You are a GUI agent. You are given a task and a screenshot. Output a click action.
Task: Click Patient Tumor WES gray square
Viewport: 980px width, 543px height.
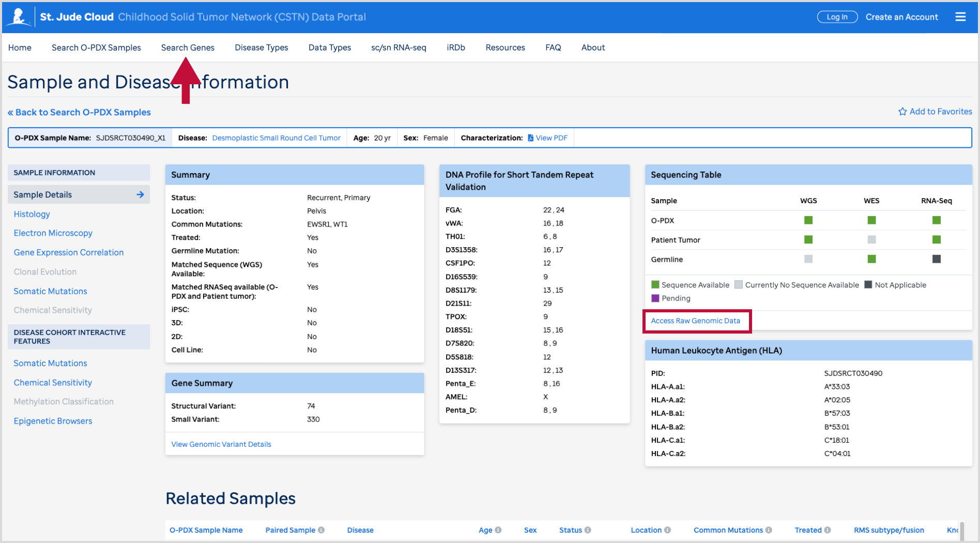click(x=871, y=239)
